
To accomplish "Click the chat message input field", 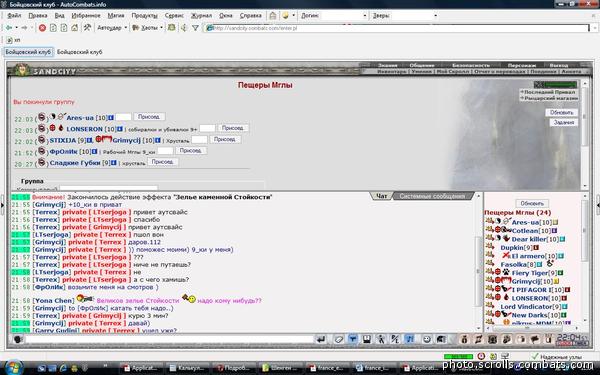I will click(x=170, y=339).
